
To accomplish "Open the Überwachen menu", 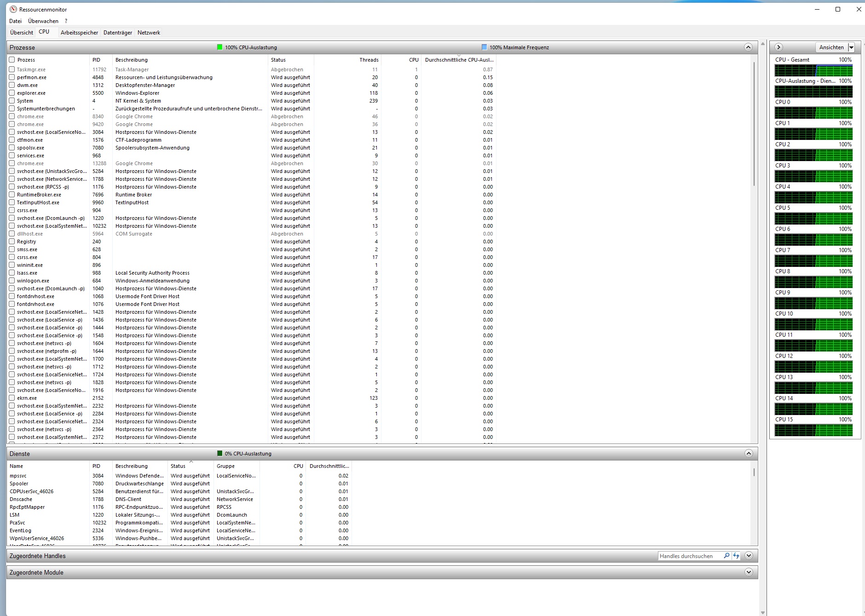I will coord(43,21).
